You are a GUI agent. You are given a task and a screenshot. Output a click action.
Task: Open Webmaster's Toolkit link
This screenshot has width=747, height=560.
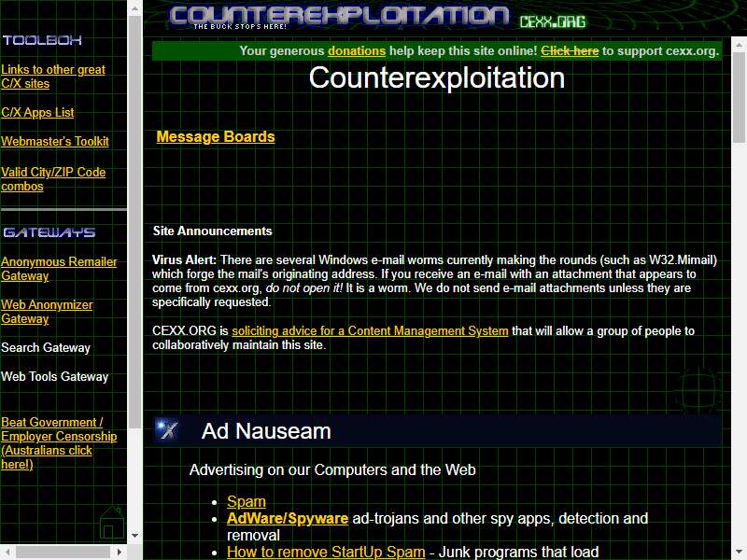click(55, 142)
